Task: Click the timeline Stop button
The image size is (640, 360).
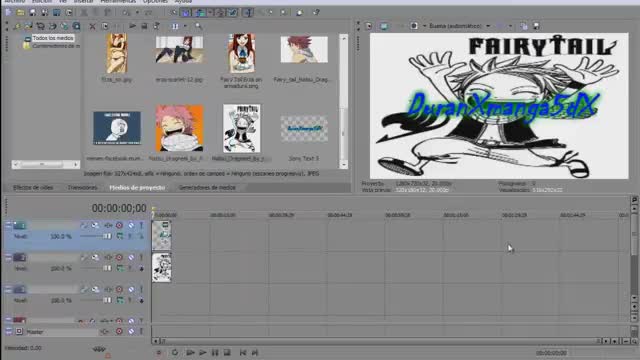Action: point(227,353)
